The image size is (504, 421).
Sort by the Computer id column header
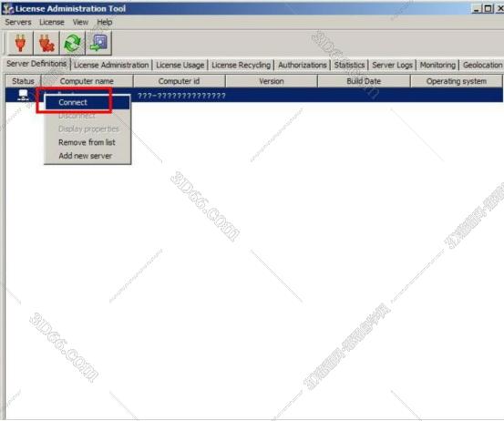coord(179,81)
